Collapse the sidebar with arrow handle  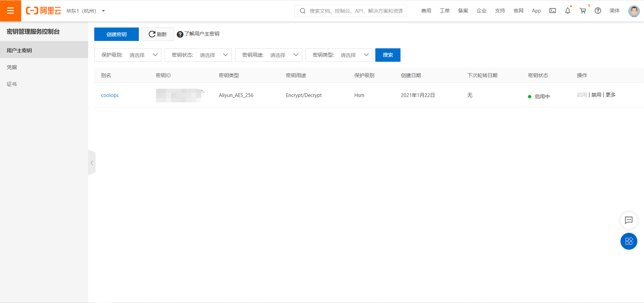click(x=92, y=163)
